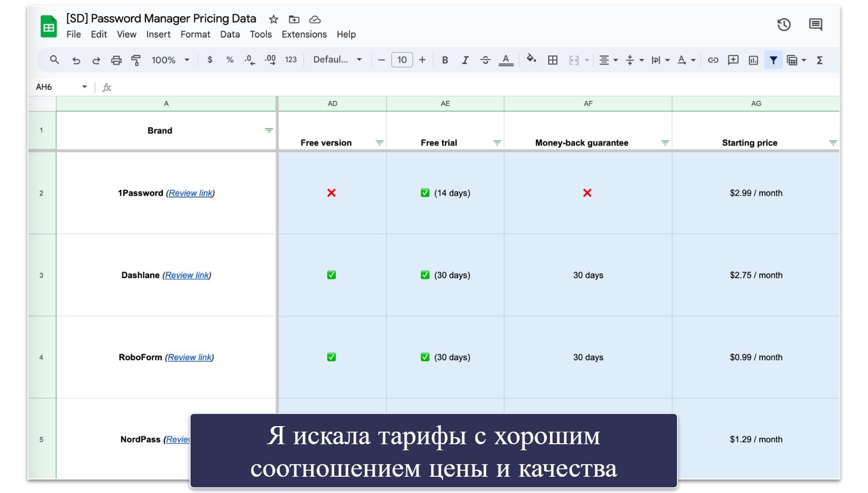Decrease font size minus button
The height and width of the screenshot is (493, 868).
tap(381, 60)
